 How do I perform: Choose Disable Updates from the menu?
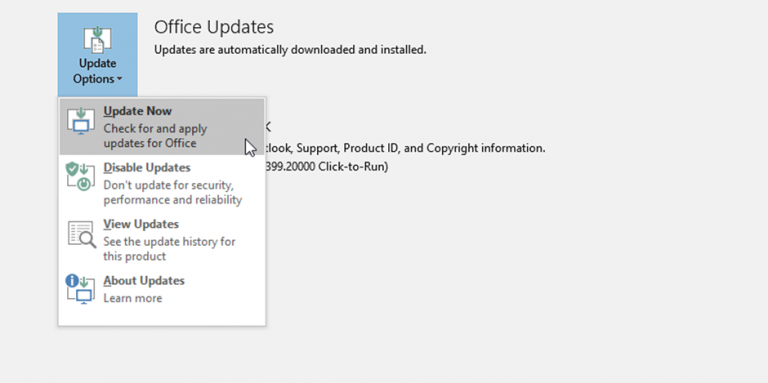tap(162, 184)
